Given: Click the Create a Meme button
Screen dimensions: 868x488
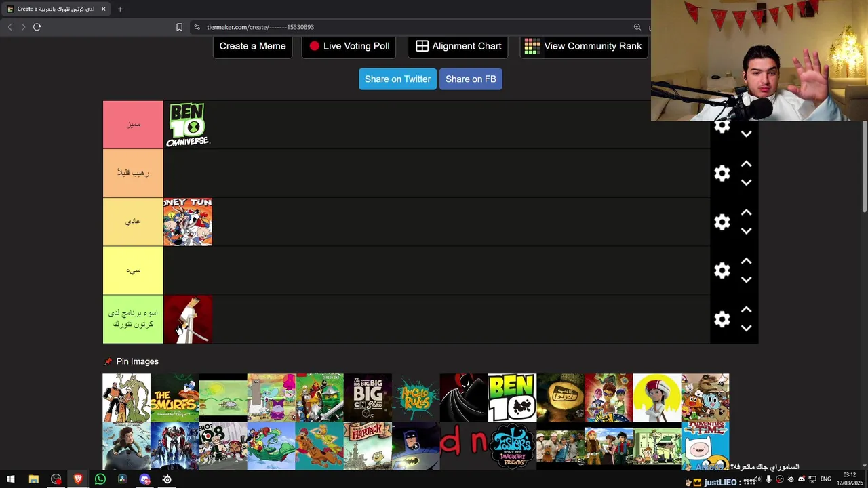Looking at the screenshot, I should coord(252,46).
